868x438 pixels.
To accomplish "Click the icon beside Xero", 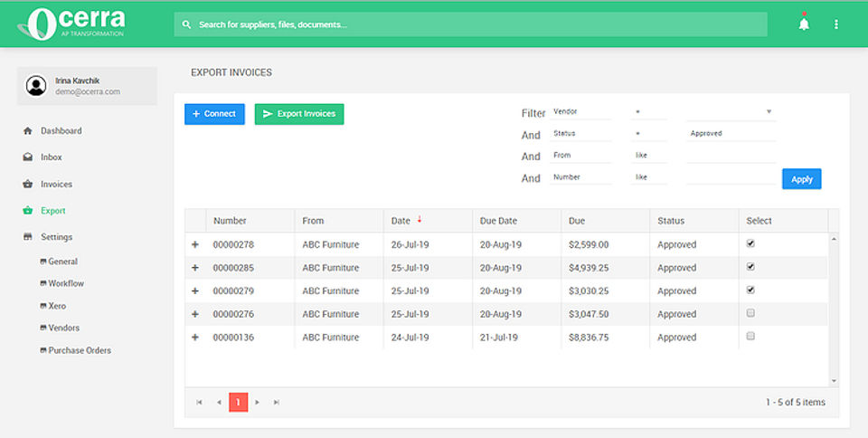I will pyautogui.click(x=43, y=306).
